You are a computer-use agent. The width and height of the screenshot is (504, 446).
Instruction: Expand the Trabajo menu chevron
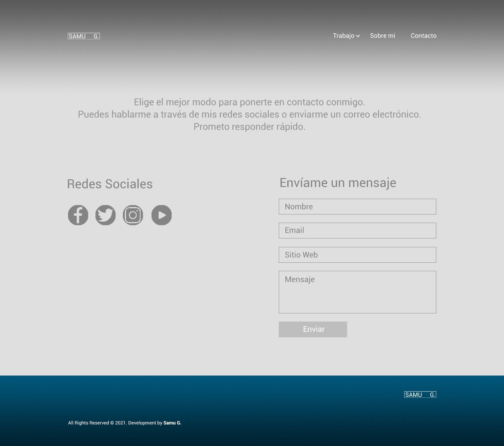[x=358, y=36]
